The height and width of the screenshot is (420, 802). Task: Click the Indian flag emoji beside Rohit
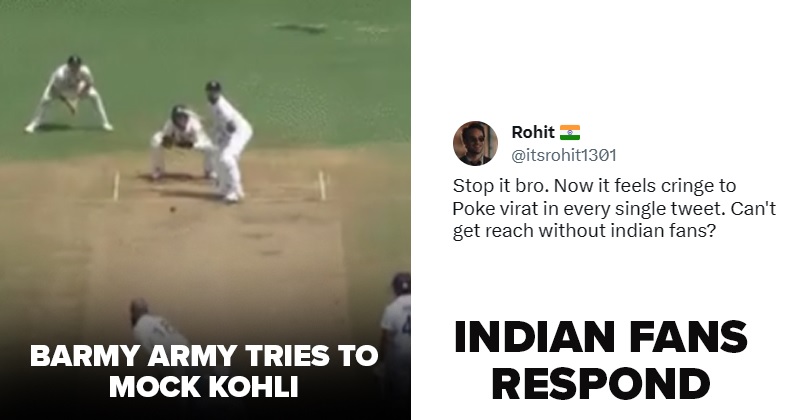coord(570,132)
